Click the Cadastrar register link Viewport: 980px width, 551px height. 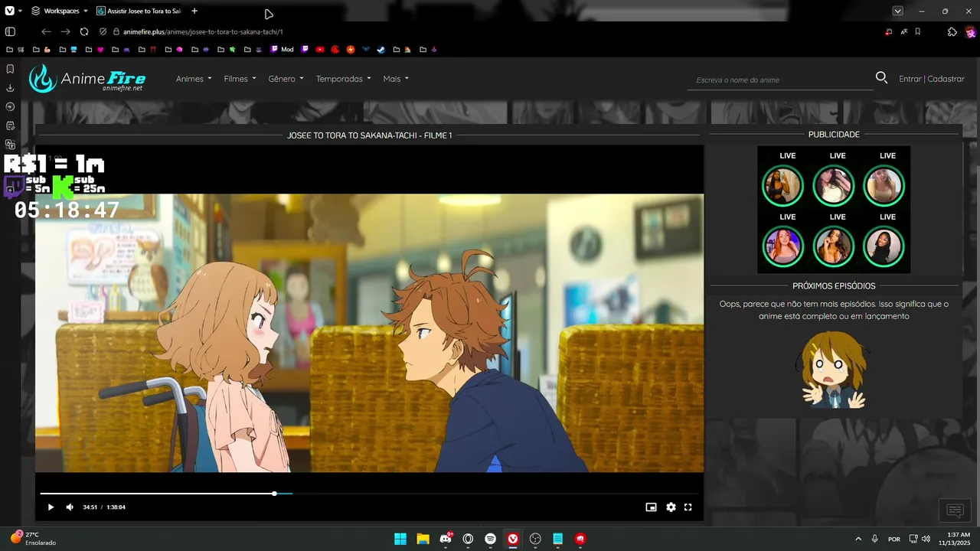tap(946, 79)
